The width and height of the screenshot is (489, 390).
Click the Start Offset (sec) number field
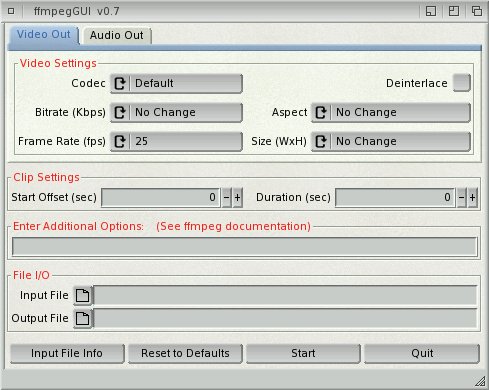[x=161, y=198]
